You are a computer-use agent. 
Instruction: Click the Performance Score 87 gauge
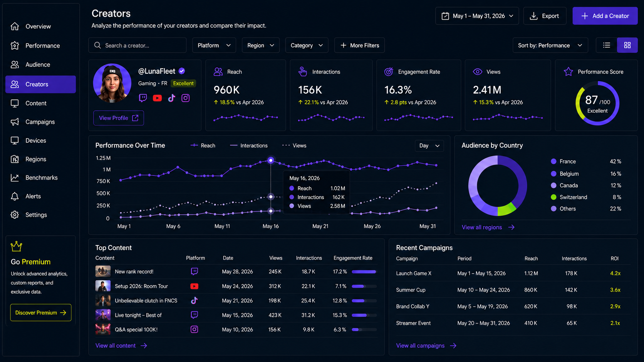(x=597, y=103)
